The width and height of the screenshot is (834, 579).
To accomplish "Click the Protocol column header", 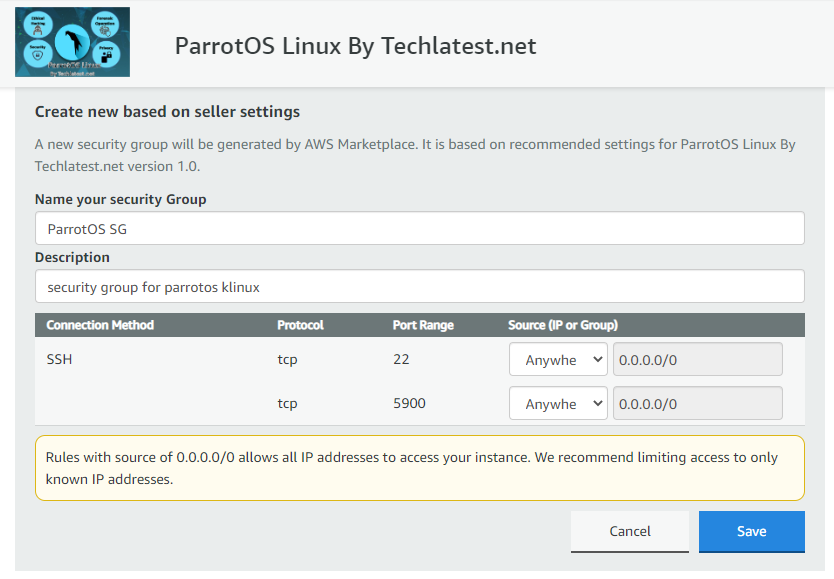I will 300,325.
